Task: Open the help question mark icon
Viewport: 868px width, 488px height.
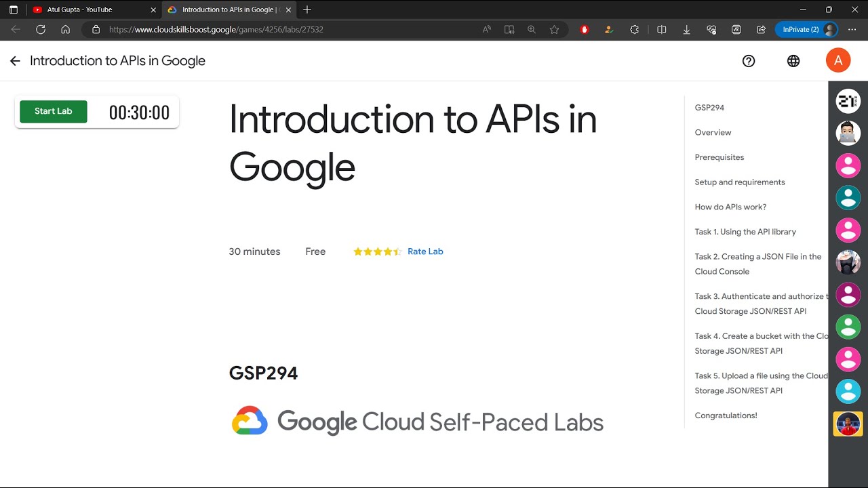Action: (x=749, y=61)
